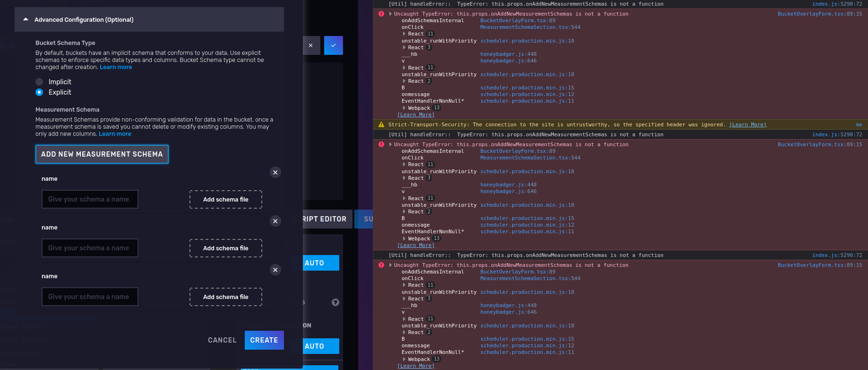Open scheduler.production.min.js:11 in first stack trace
The image size is (868, 370).
[527, 101]
